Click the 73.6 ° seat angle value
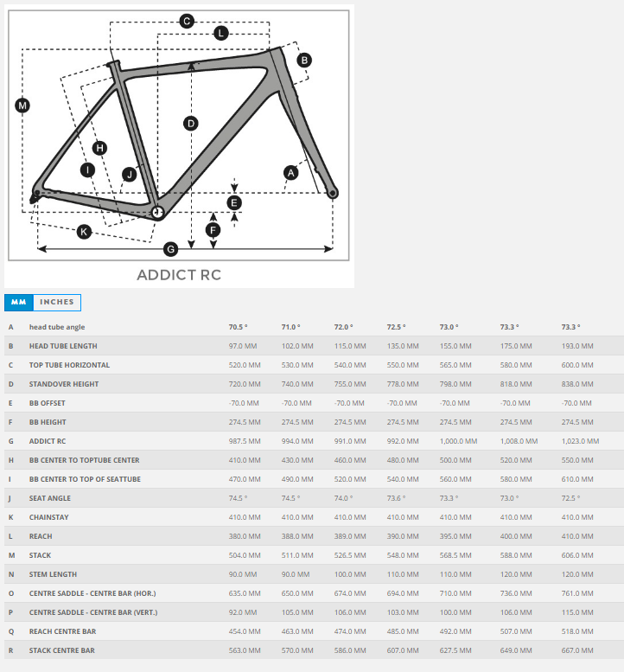 point(396,498)
